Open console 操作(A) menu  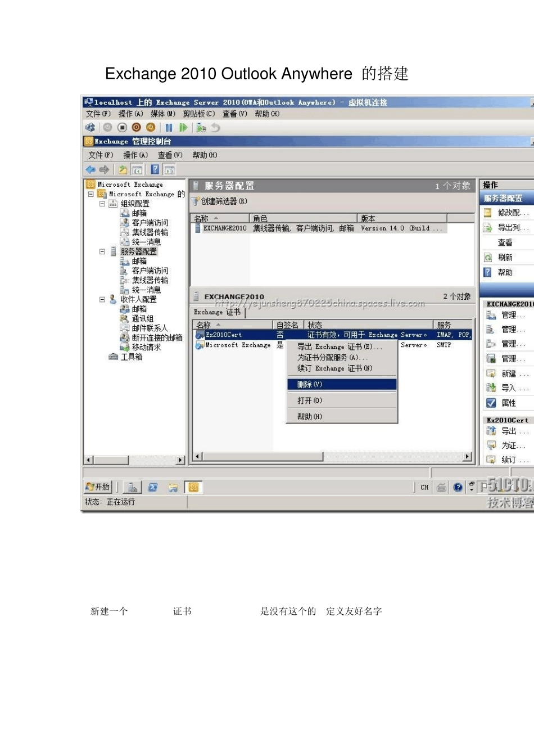click(x=135, y=155)
